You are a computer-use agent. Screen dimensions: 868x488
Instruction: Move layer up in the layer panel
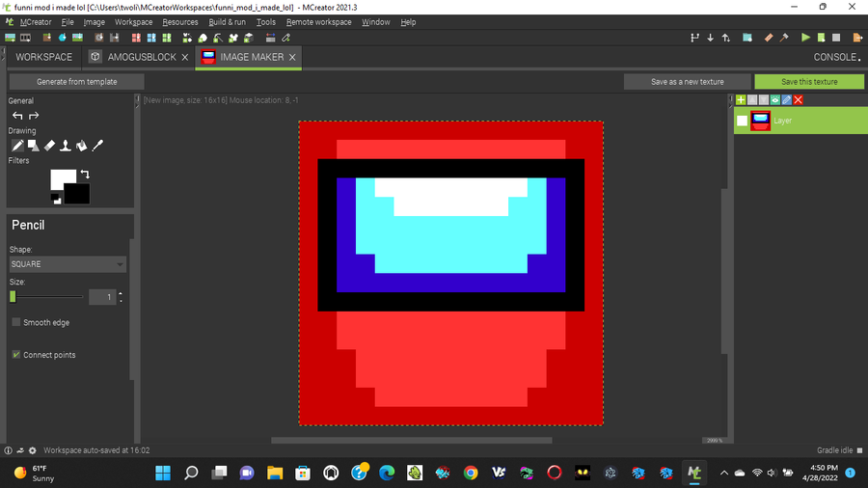click(x=752, y=100)
